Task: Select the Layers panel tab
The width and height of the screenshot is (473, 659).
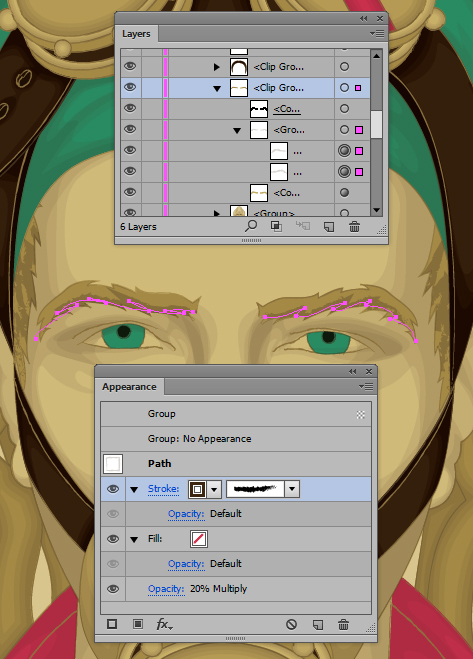Action: [x=136, y=34]
